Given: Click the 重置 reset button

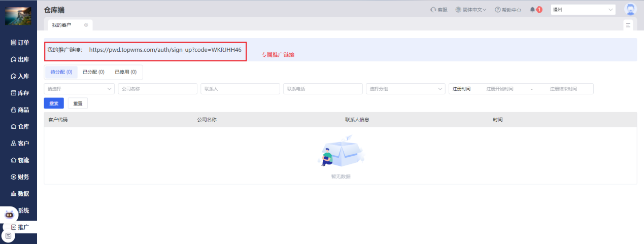Looking at the screenshot, I should 78,103.
